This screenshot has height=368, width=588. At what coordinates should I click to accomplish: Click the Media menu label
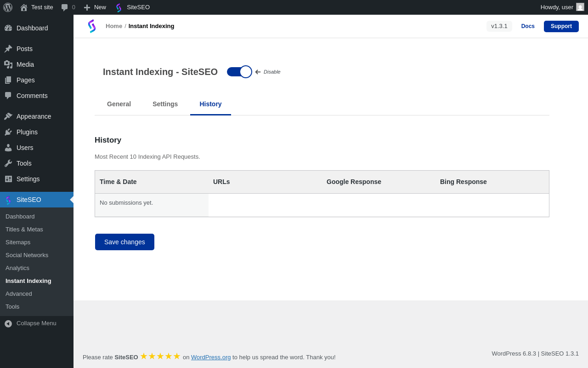25,64
